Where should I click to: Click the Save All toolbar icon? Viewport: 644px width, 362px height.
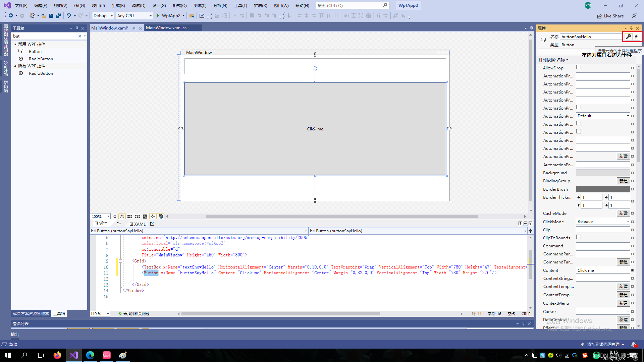click(59, 15)
